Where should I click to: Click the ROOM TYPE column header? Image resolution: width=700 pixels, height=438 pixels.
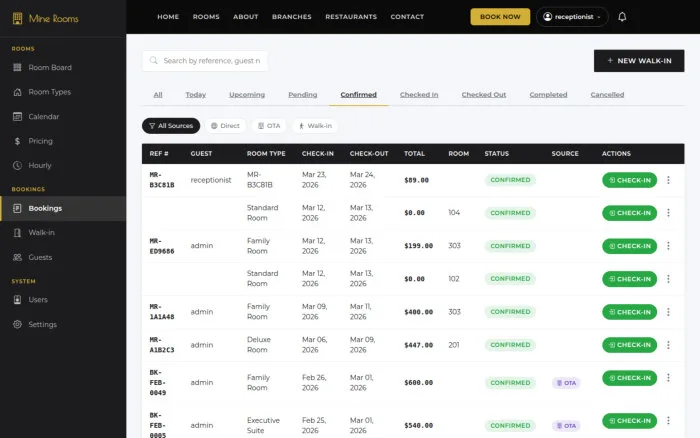266,154
